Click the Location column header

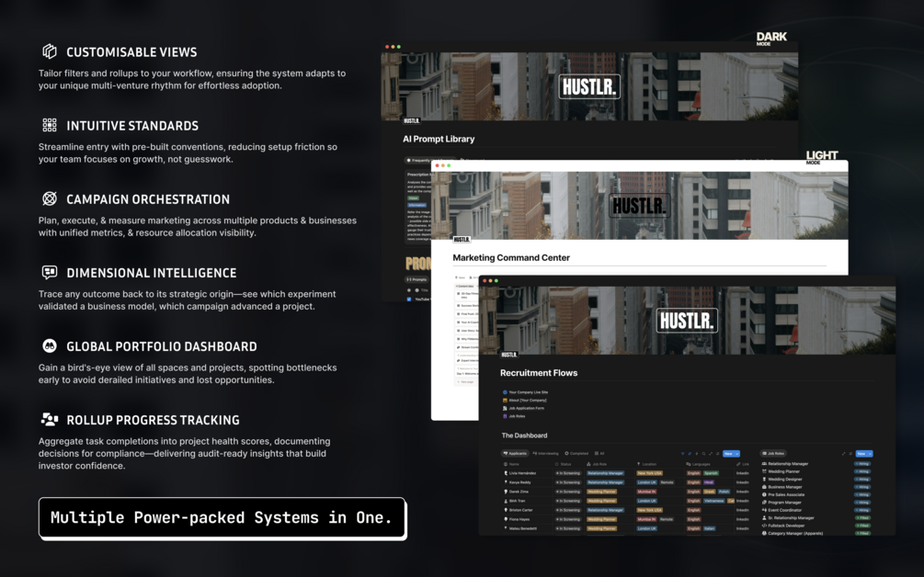point(649,465)
